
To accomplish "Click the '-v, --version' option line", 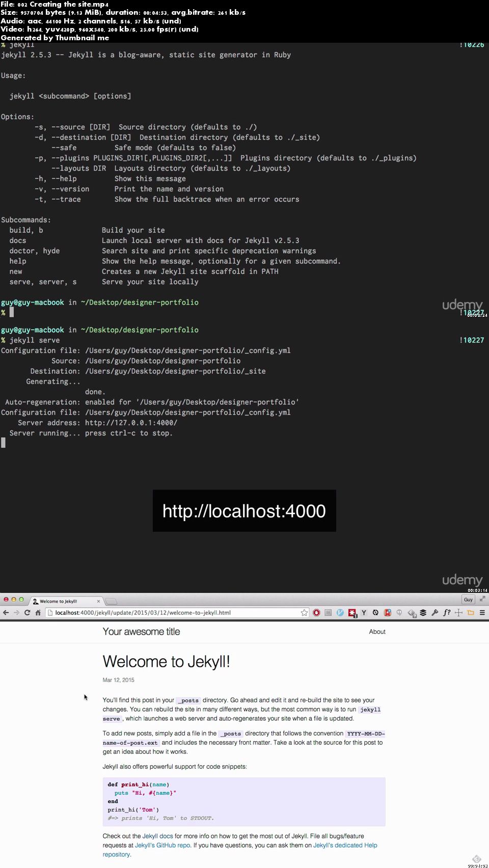I will [x=129, y=189].
